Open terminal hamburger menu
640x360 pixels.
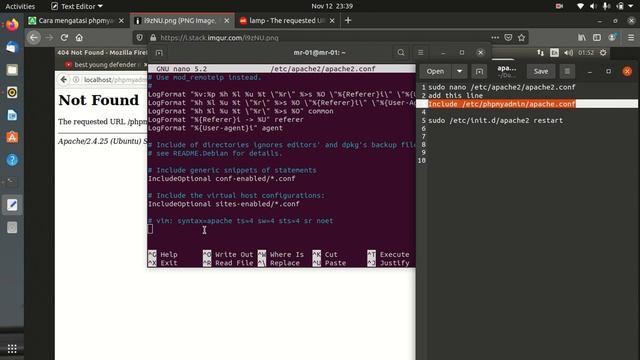point(420,53)
